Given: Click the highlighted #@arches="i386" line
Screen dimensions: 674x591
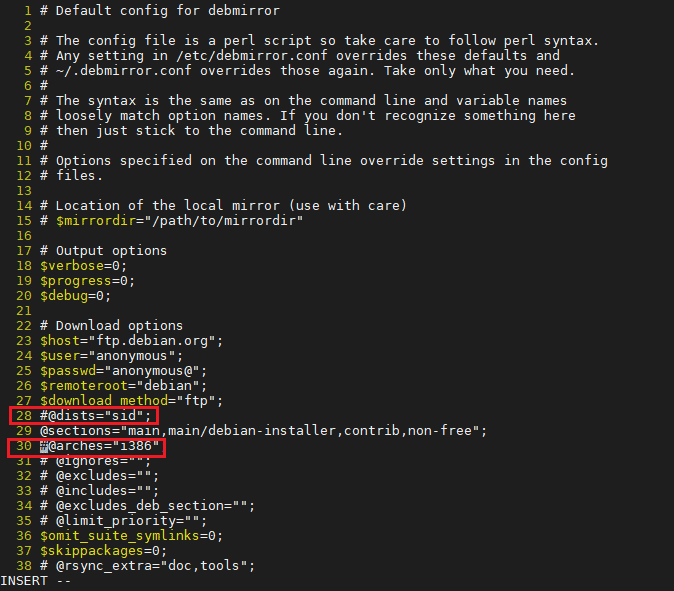Looking at the screenshot, I should coord(100,446).
